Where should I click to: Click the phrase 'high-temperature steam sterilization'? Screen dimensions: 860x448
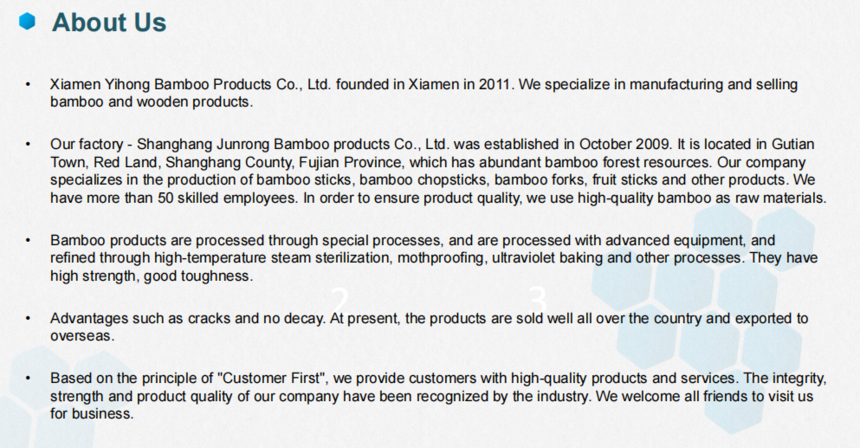(x=273, y=258)
